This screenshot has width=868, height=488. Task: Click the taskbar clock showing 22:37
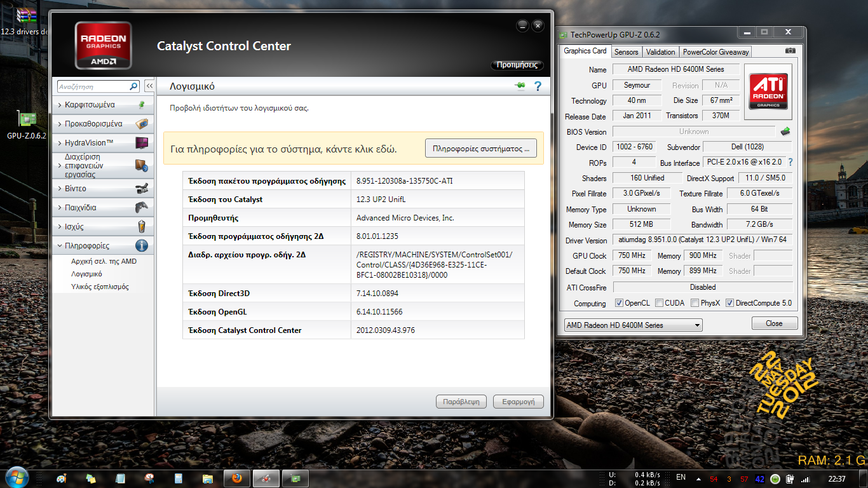[x=837, y=478]
